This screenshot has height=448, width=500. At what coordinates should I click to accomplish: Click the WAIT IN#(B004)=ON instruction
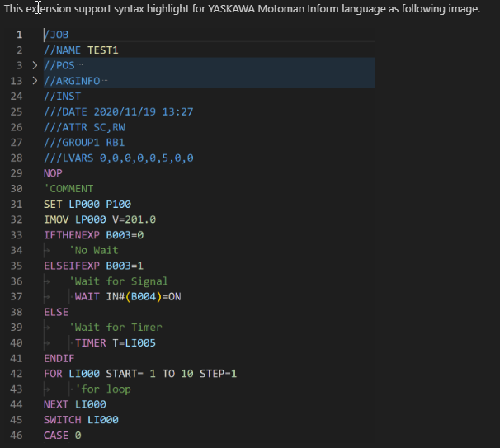click(128, 296)
